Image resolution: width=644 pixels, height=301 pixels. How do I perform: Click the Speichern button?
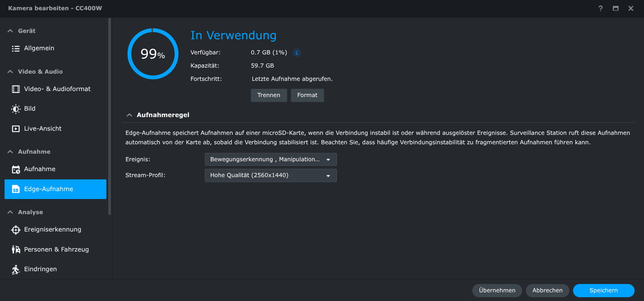(x=603, y=290)
